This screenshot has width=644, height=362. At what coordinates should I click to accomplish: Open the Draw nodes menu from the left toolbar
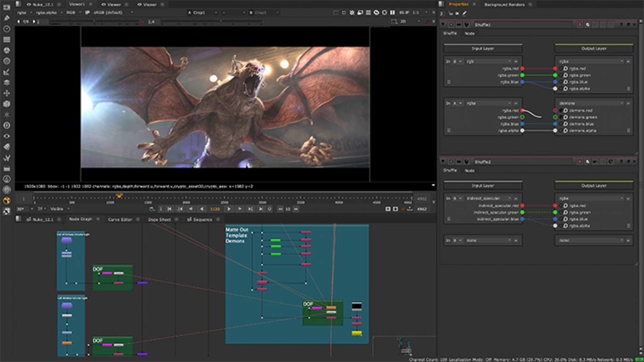click(6, 18)
